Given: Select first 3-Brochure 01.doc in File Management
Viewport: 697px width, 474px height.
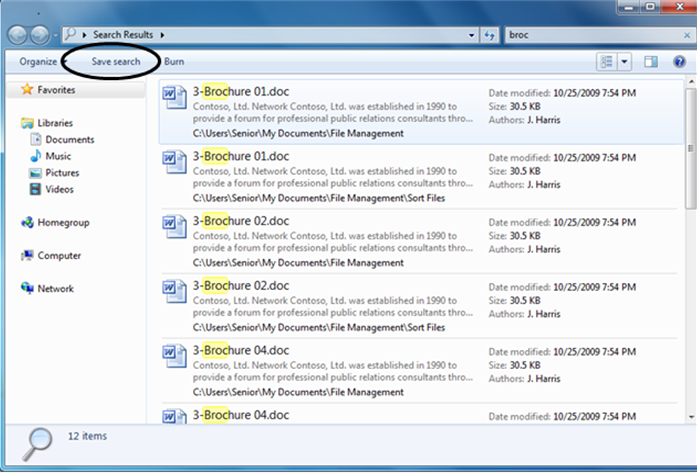Looking at the screenshot, I should (421, 112).
